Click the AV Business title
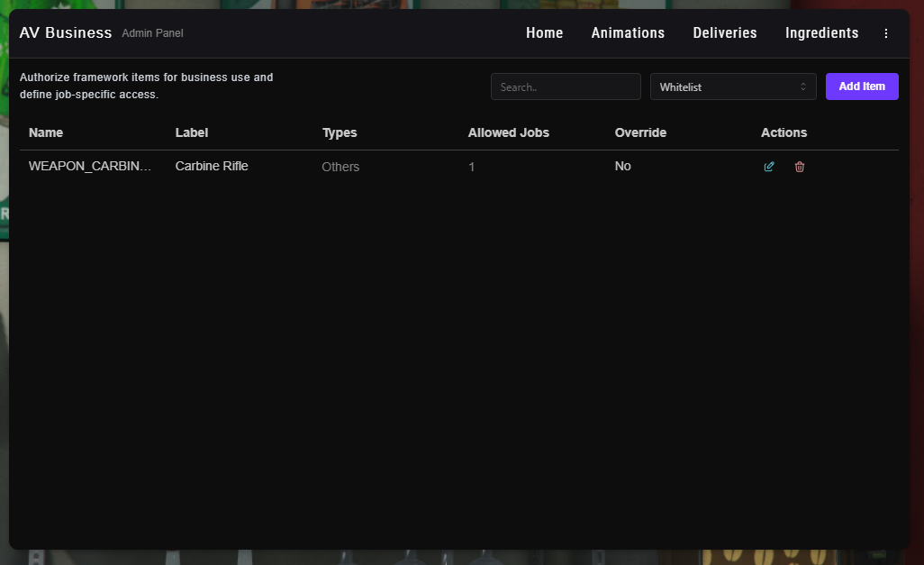This screenshot has height=565, width=924. 66,33
